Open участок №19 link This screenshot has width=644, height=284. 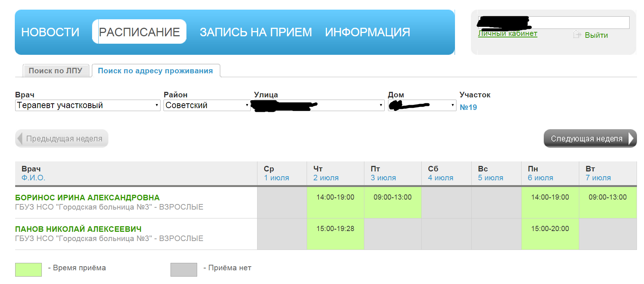pyautogui.click(x=468, y=107)
